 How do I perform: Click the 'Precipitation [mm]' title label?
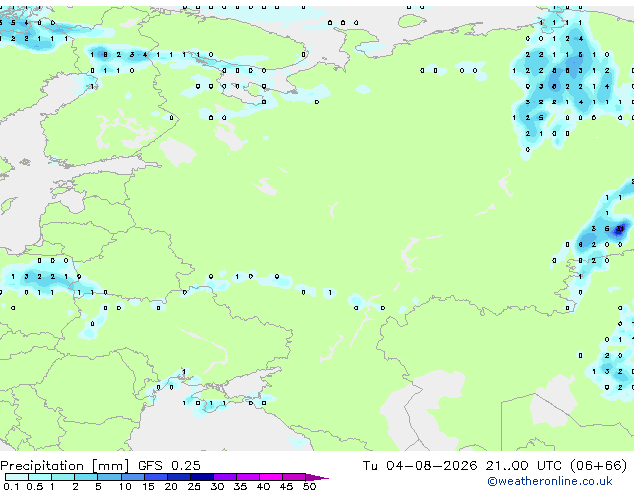(x=65, y=466)
